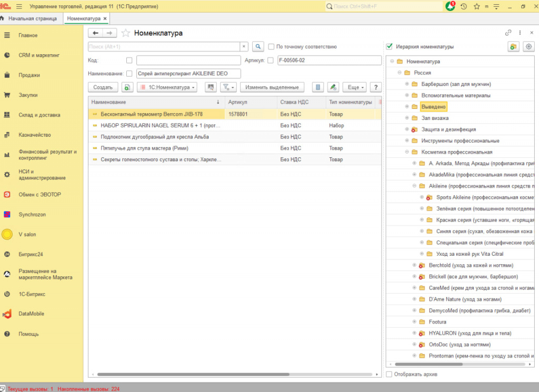This screenshot has width=539, height=392.
Task: Click the notifications bell icon
Action: tap(450, 6)
